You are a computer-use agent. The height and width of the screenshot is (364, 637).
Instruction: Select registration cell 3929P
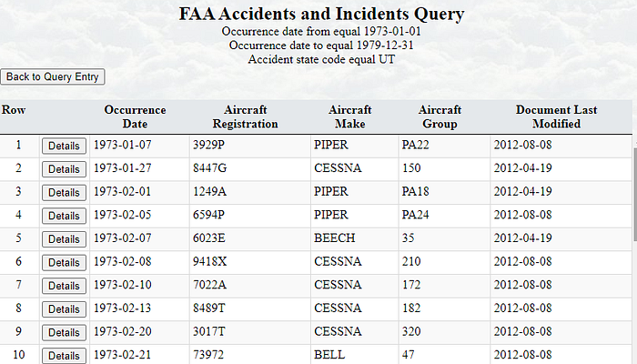point(207,146)
